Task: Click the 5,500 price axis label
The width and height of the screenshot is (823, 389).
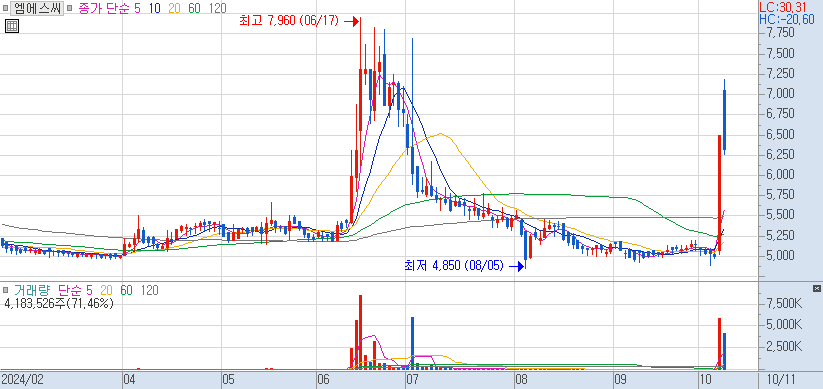Action: (780, 215)
